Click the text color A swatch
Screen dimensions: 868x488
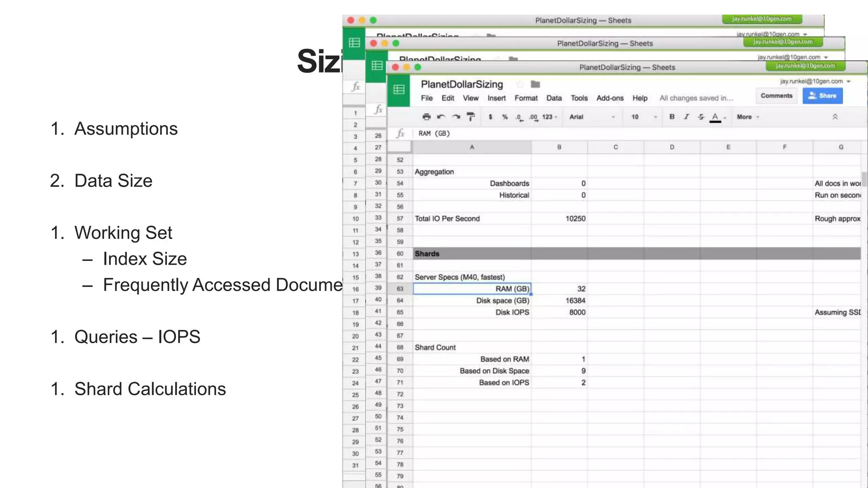[715, 117]
